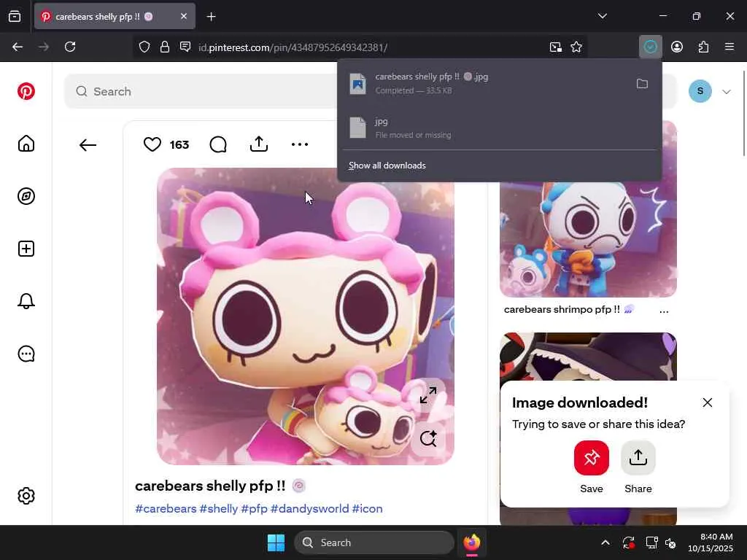Open the Firefox hamburger menu
The height and width of the screenshot is (560, 747).
[x=729, y=47]
